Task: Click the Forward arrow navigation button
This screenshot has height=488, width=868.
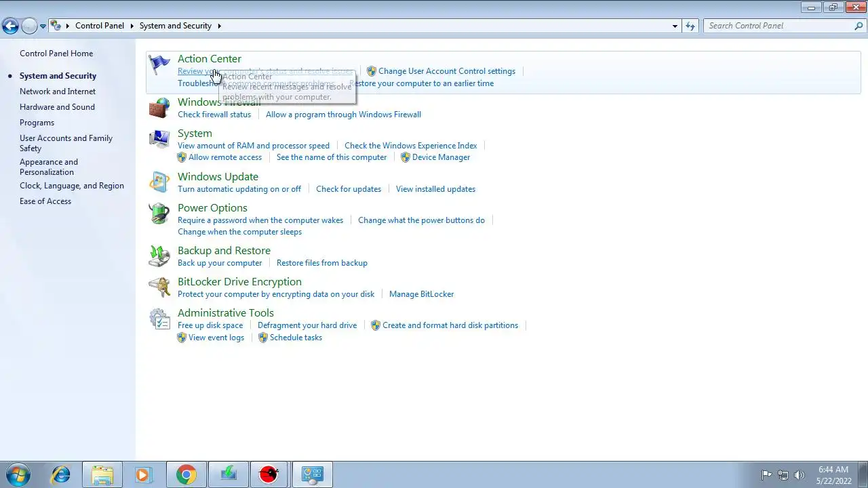Action: pos(29,26)
